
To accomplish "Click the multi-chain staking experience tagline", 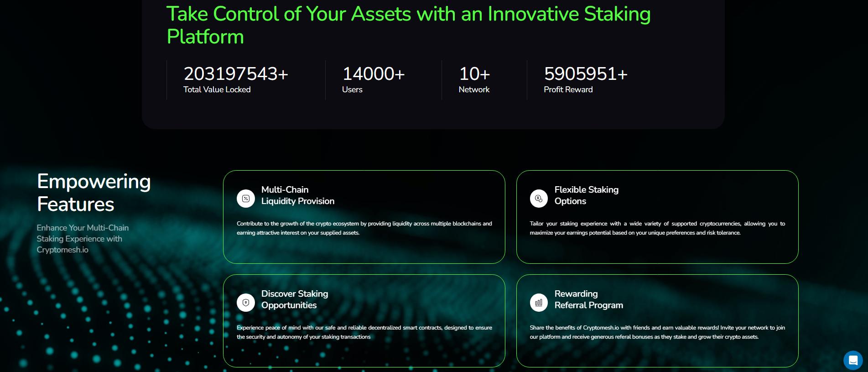I will tap(83, 239).
